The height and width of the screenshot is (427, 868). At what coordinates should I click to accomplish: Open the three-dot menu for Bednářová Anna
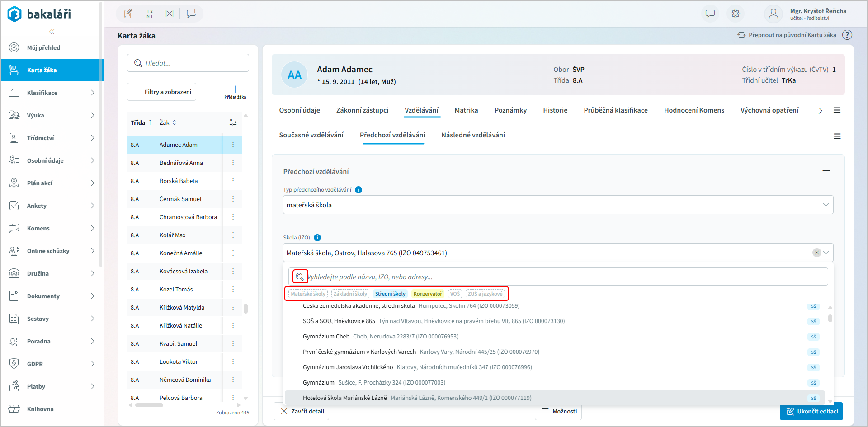tap(233, 163)
